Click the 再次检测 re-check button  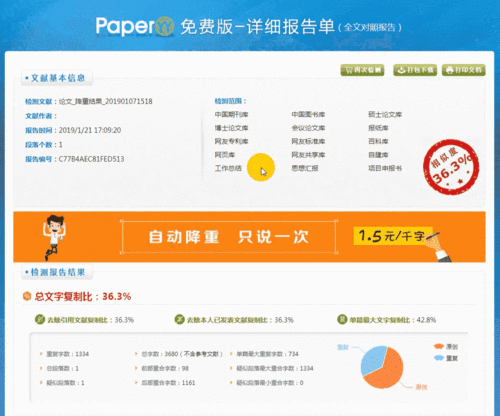(362, 70)
